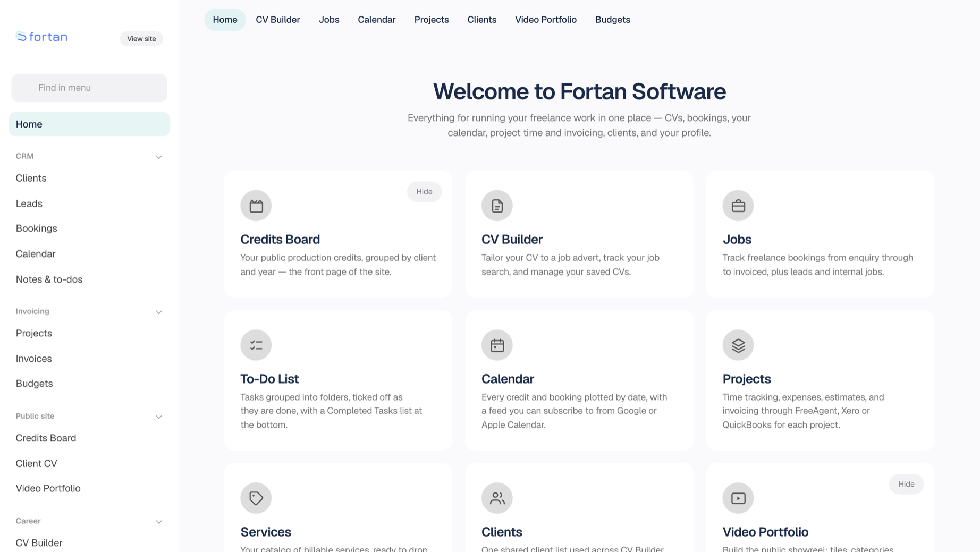Go to the Calendar top tab
This screenshot has height=552, width=980.
click(376, 20)
